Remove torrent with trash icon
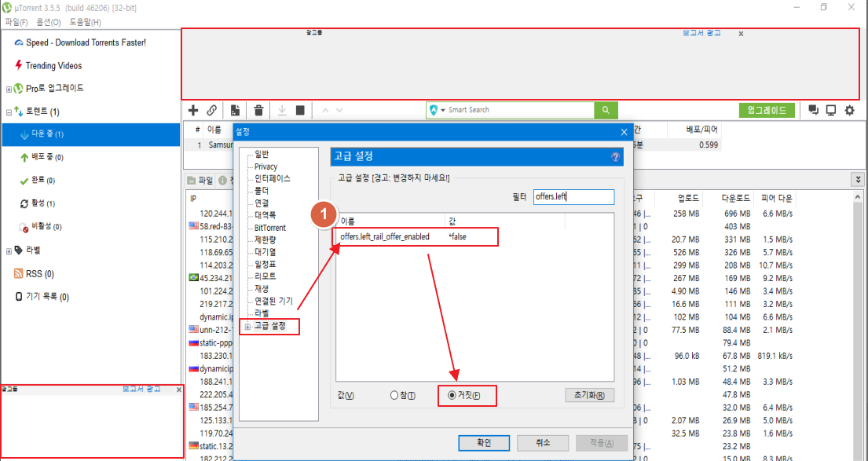This screenshot has height=461, width=868. point(258,110)
